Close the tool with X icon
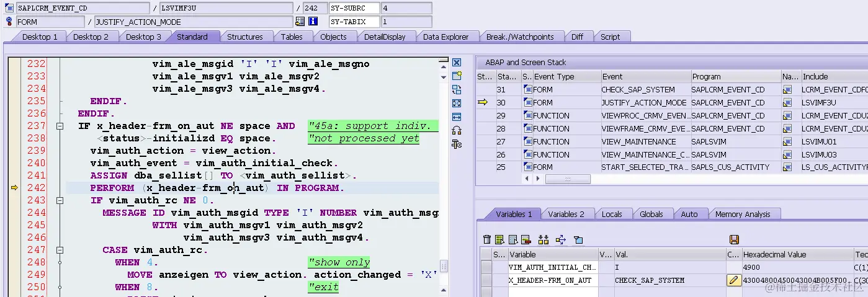This screenshot has height=297, width=868. tap(457, 63)
